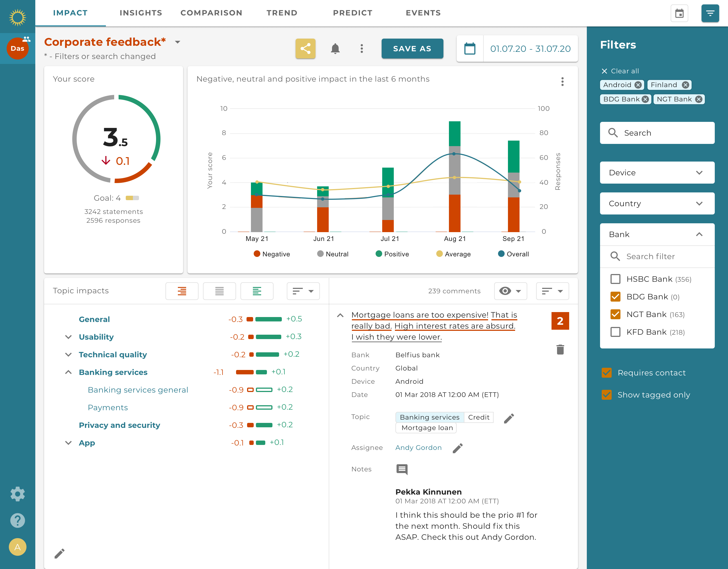Open the share options with yellow share icon
Viewport: 728px width, 569px height.
click(x=305, y=48)
